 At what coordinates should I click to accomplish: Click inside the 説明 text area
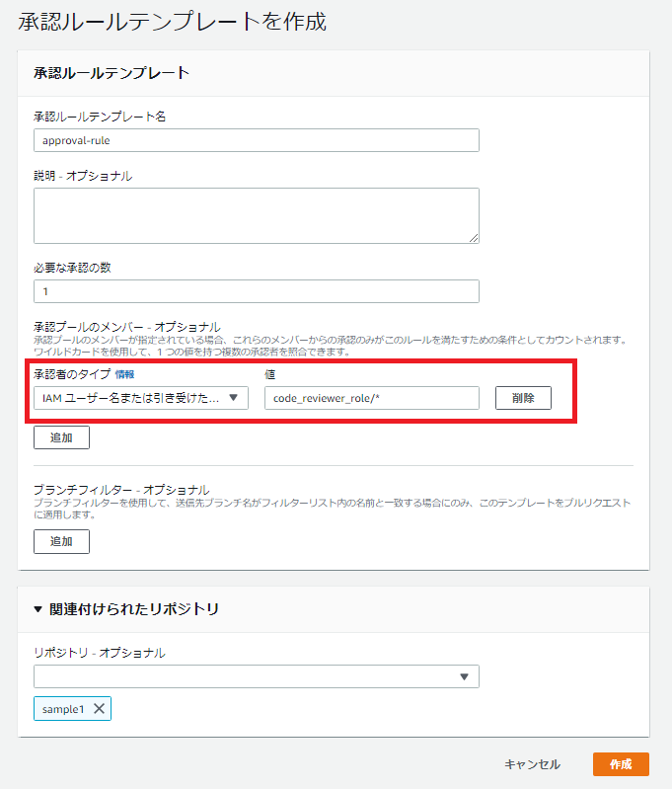257,215
